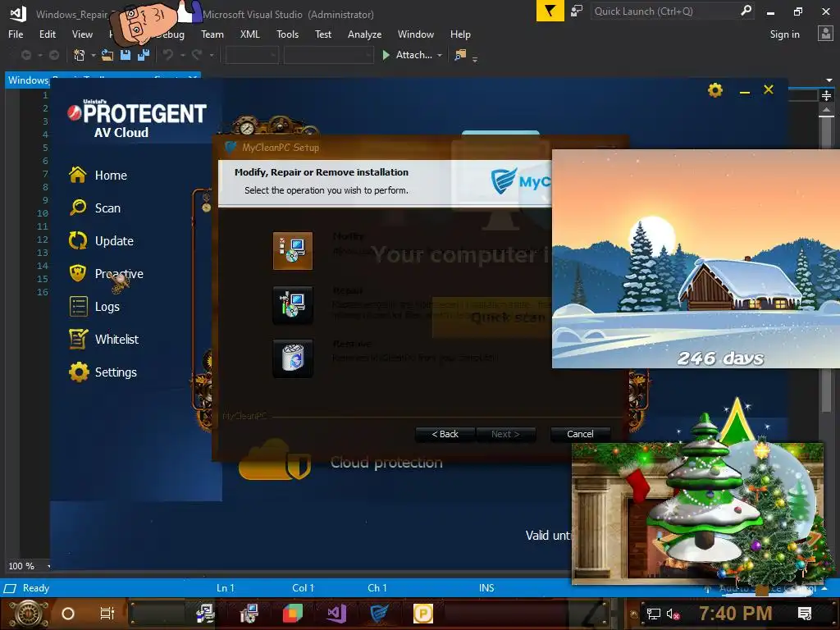The height and width of the screenshot is (630, 840).
Task: Click the Save All toolbar icon
Action: pyautogui.click(x=144, y=55)
